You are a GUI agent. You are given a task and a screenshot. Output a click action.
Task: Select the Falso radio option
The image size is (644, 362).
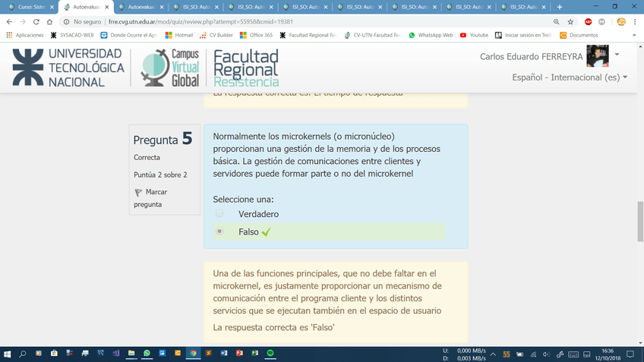(x=219, y=231)
